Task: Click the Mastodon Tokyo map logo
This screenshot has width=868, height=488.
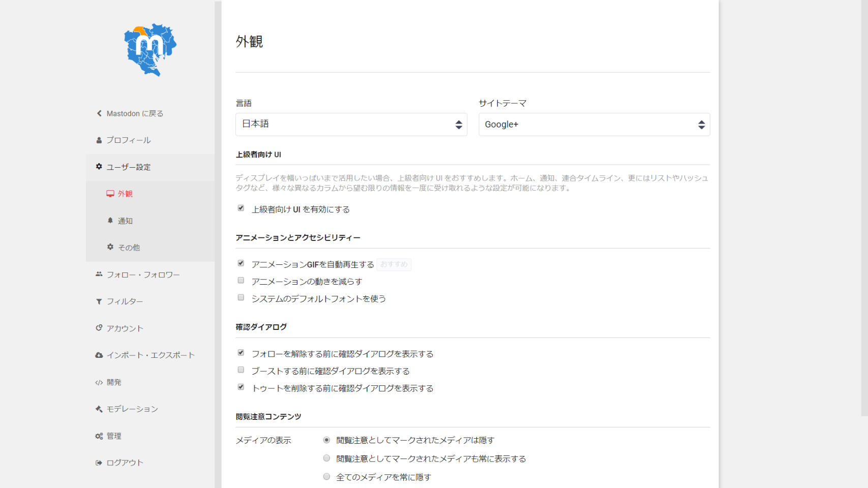Action: click(x=150, y=50)
